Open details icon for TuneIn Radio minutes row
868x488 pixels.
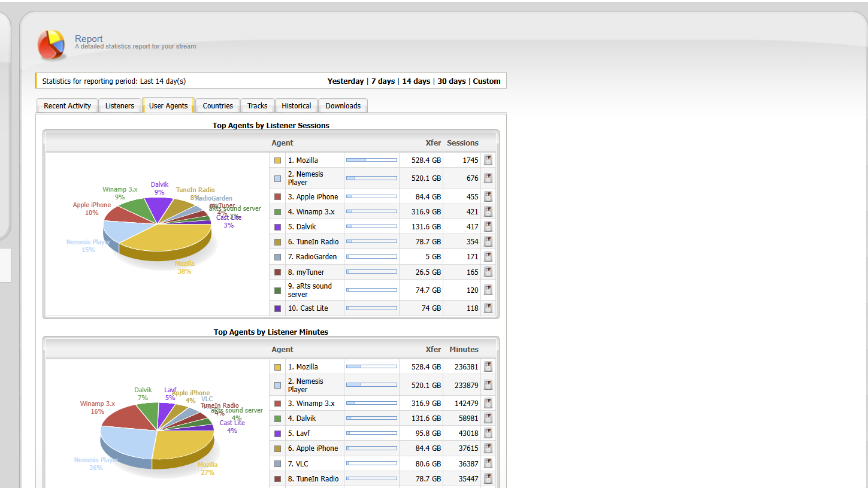[488, 478]
